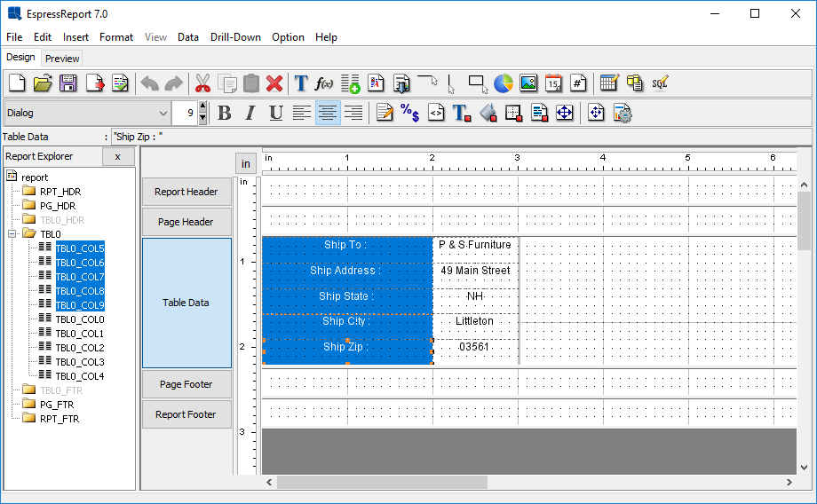Click the Page Footer section button

pyautogui.click(x=186, y=384)
